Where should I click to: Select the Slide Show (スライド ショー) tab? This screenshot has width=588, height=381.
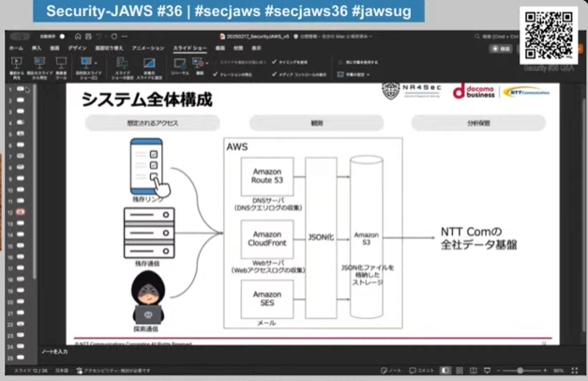tap(189, 48)
